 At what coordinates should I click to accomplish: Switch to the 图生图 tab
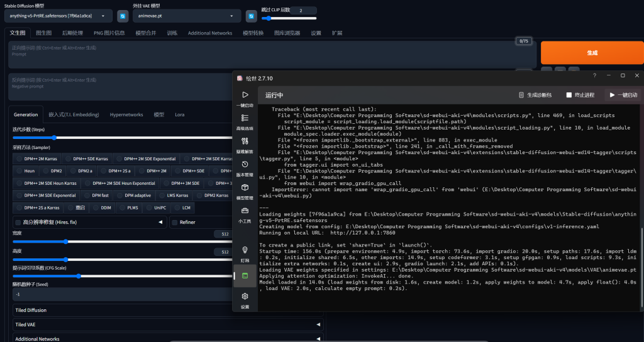click(43, 33)
